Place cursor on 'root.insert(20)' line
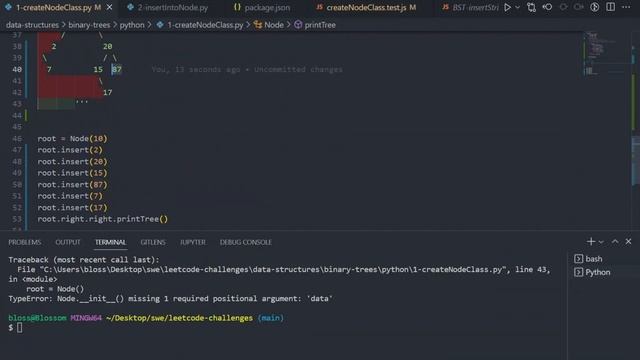This screenshot has width=640, height=360. coord(72,162)
